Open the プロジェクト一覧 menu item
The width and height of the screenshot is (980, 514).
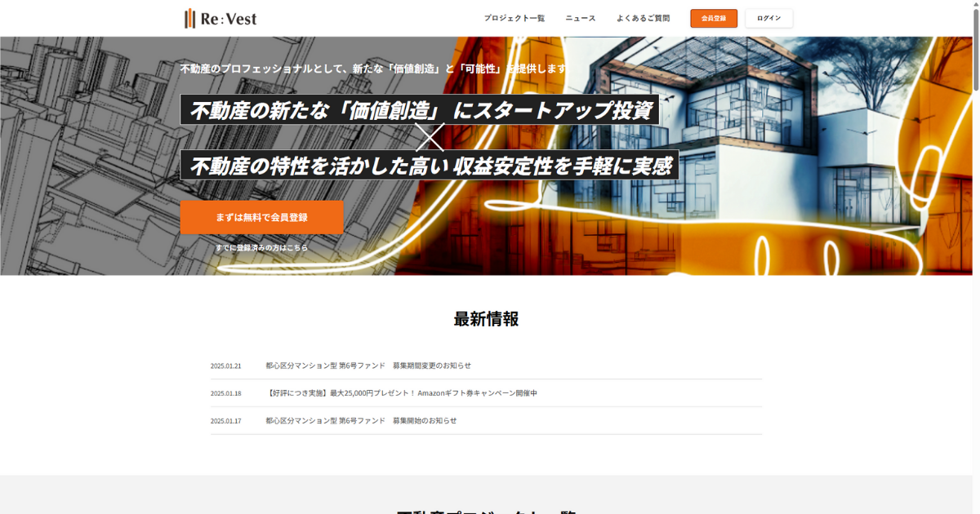514,18
